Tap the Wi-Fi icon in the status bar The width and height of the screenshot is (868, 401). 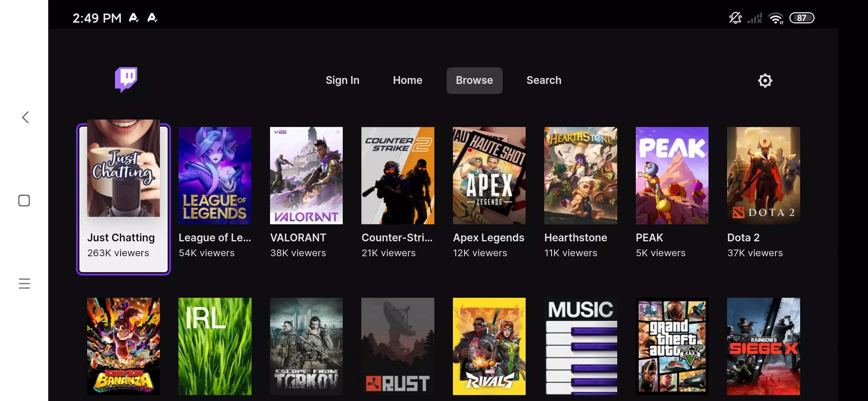[776, 17]
